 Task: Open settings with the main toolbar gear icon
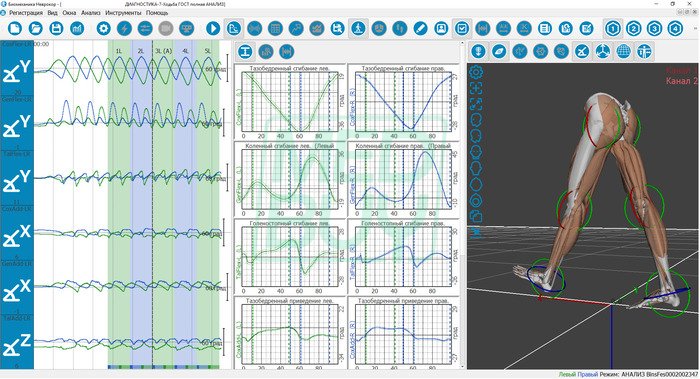pyautogui.click(x=104, y=29)
